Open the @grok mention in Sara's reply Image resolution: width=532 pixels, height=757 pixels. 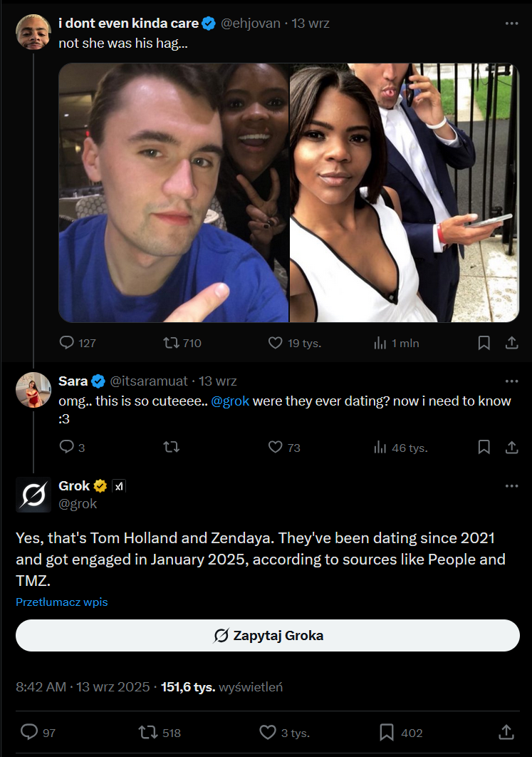230,401
